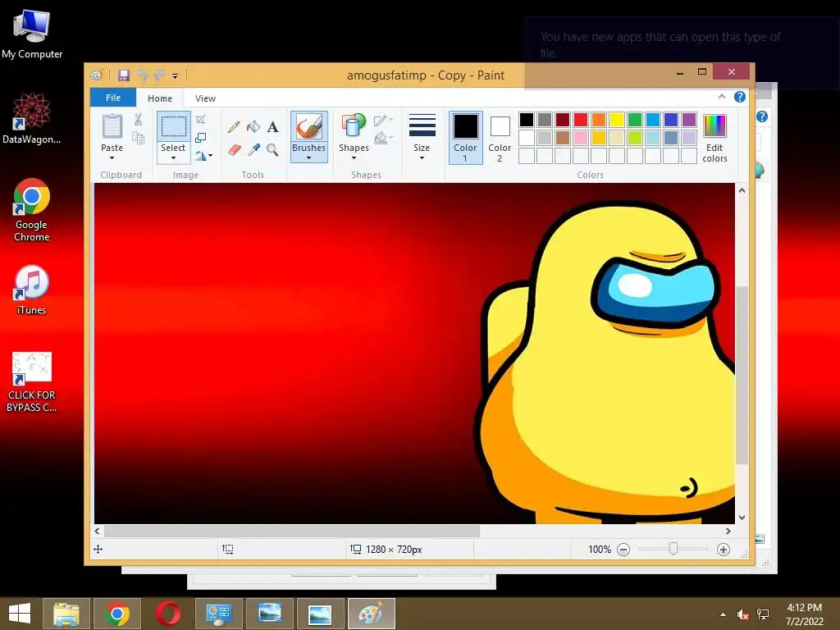Click the Resize icon in Image group
This screenshot has height=630, width=840.
click(201, 138)
